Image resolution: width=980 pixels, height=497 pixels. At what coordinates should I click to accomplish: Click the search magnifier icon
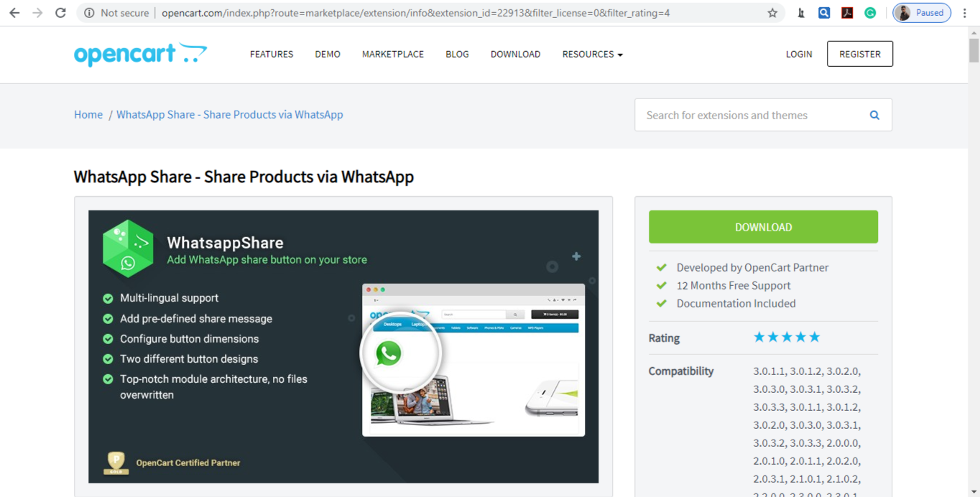coord(874,115)
